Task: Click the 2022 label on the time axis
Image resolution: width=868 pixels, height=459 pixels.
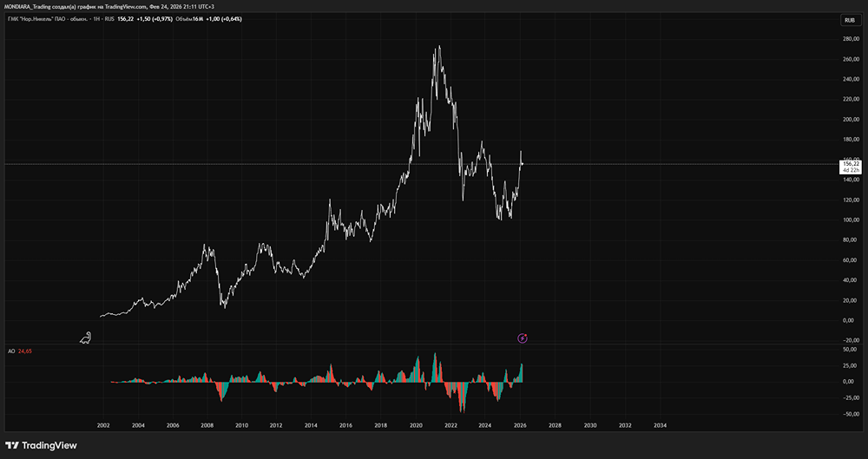Action: point(450,426)
